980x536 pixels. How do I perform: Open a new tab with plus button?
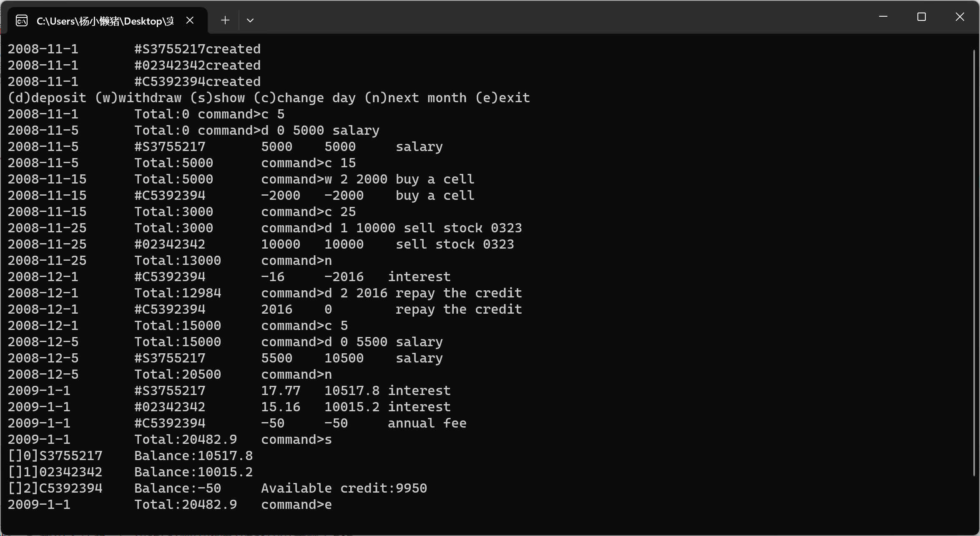pos(225,20)
